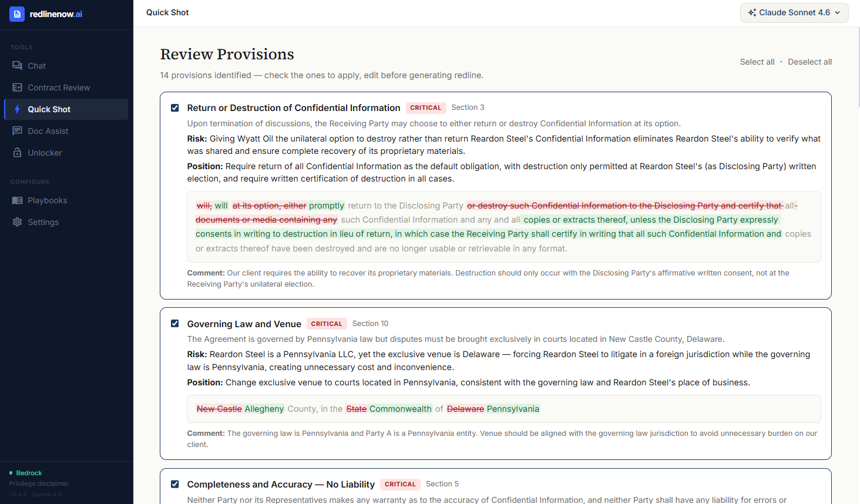
Task: Click the redlinenow.ai document logo
Action: pos(16,14)
